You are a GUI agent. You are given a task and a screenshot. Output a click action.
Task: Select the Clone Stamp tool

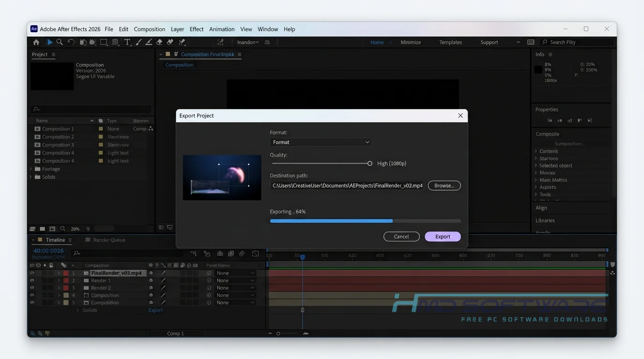(149, 42)
